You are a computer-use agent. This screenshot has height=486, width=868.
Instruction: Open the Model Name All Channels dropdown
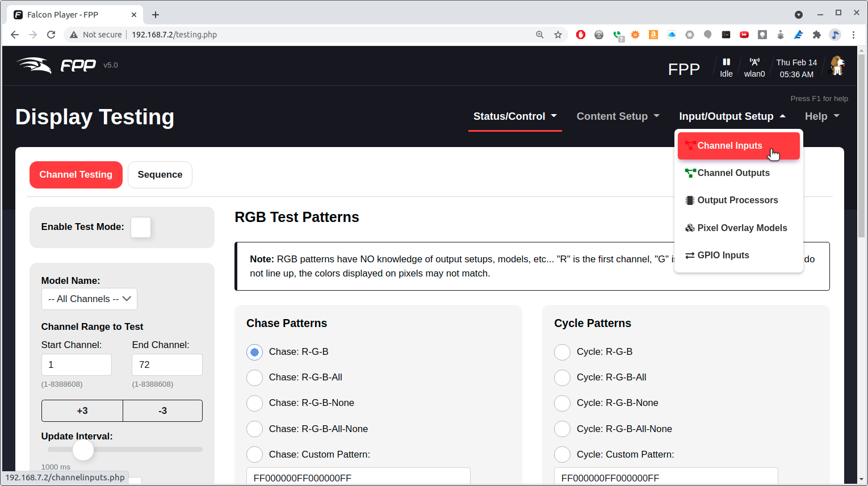(89, 299)
